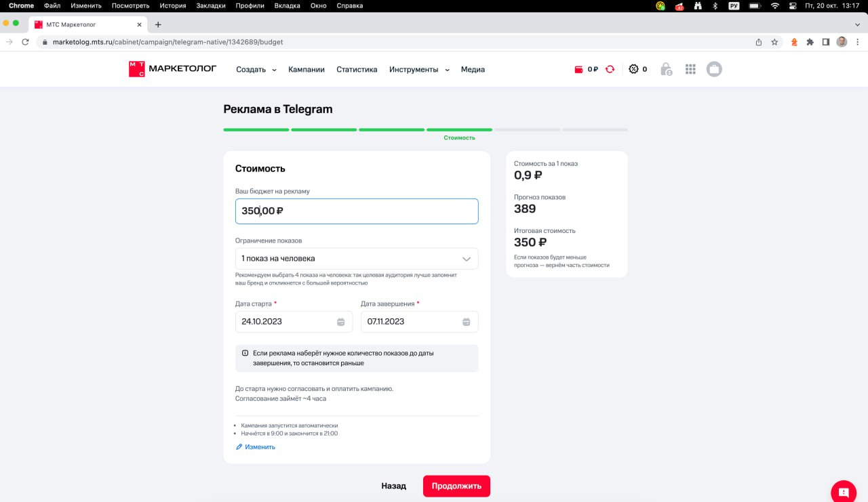Screen dimensions: 868x502
Task: Click the Реклама в Telegram heading
Action: pyautogui.click(x=278, y=109)
